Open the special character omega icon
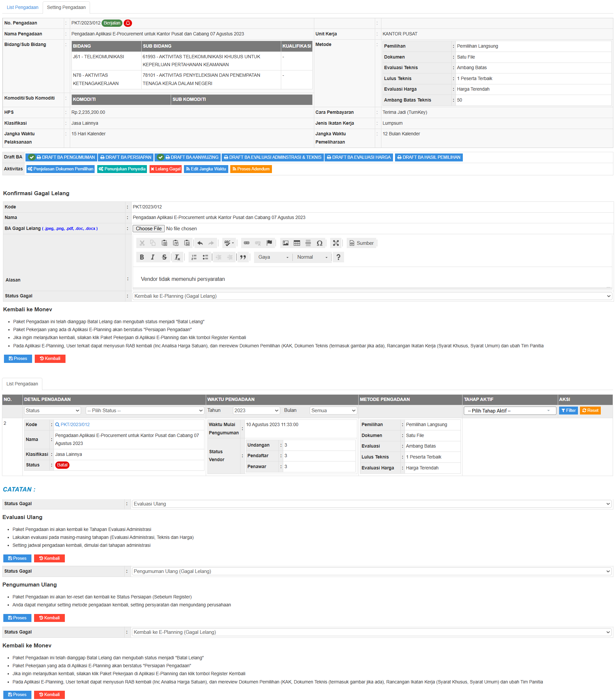The width and height of the screenshot is (616, 700). pos(320,243)
